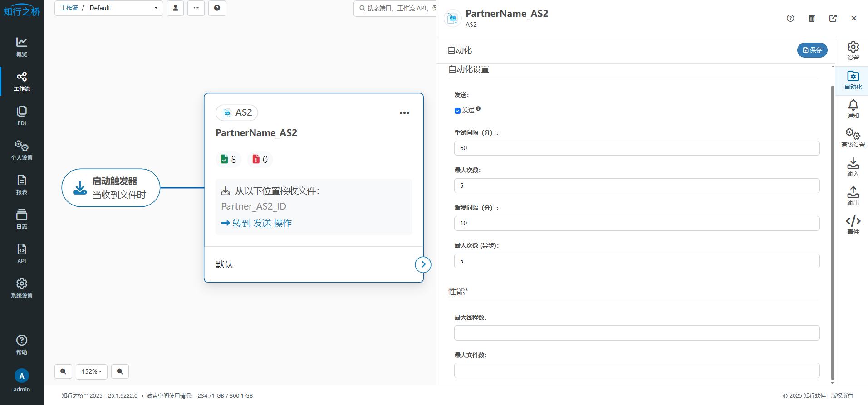Switch to the 高级设置 tab
Screen dimensions: 868x405
click(x=853, y=137)
